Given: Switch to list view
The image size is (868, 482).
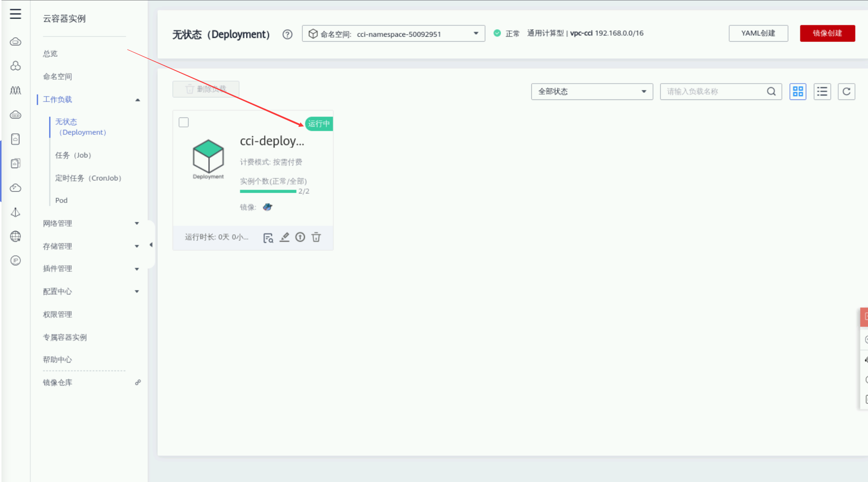Looking at the screenshot, I should point(822,92).
